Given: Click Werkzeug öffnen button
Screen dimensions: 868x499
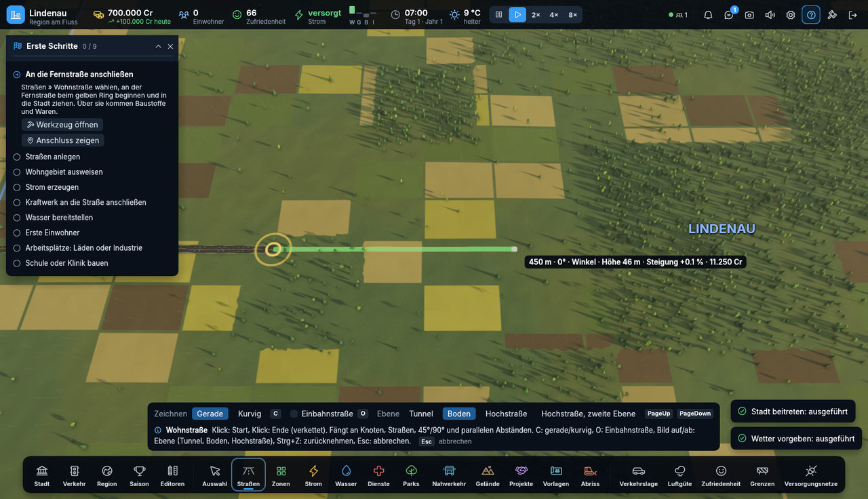Looking at the screenshot, I should click(62, 125).
